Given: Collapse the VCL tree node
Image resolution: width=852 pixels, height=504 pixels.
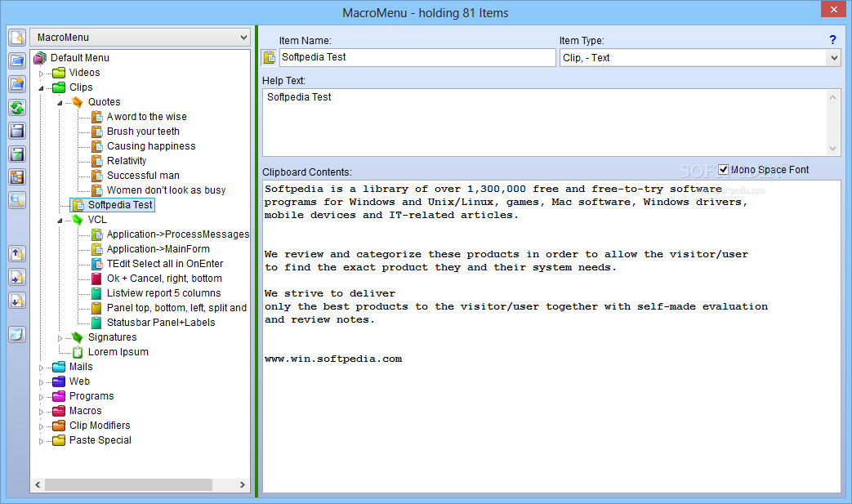Looking at the screenshot, I should pos(60,221).
